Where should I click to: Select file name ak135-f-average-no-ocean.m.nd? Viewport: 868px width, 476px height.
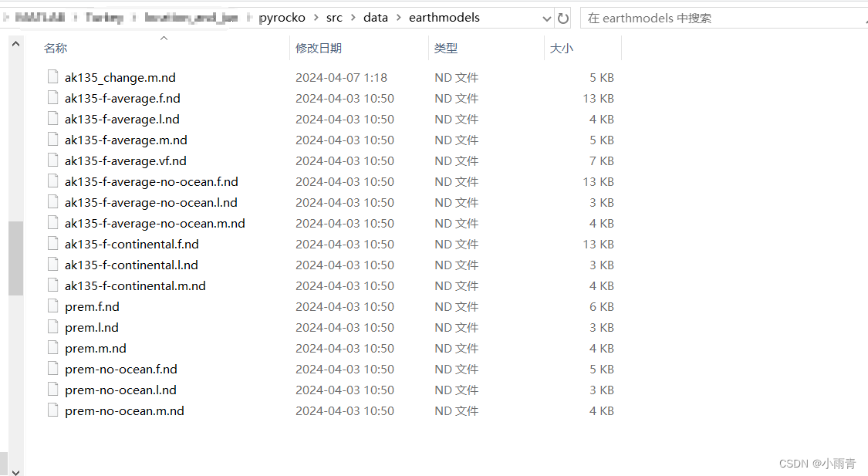tap(154, 223)
